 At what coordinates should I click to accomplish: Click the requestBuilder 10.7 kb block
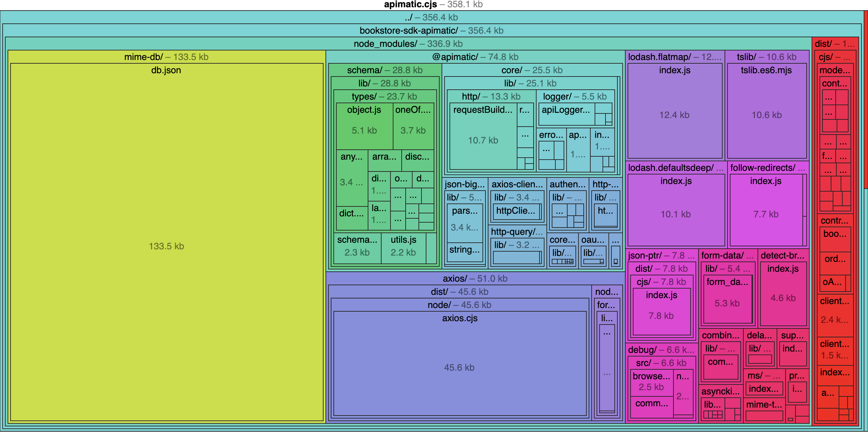483,140
